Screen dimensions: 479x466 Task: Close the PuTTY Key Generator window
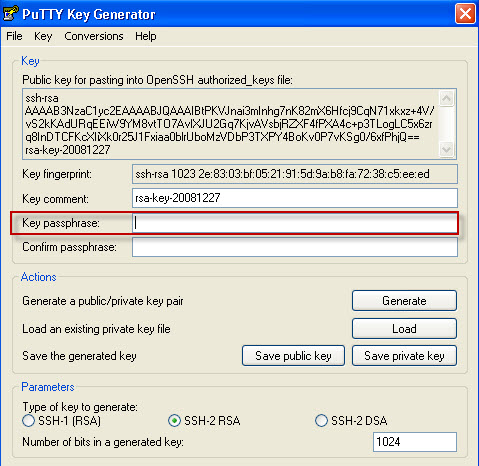coord(465,14)
